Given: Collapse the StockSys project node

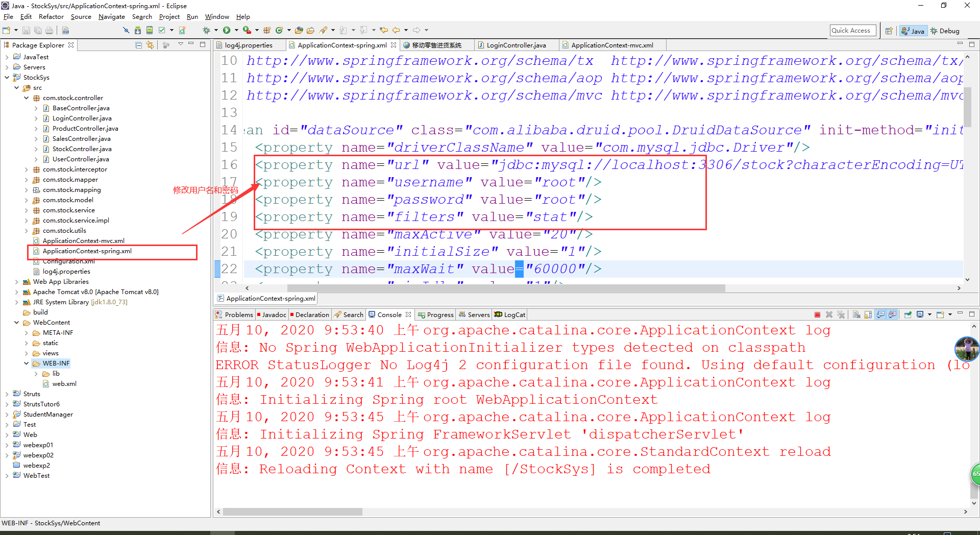Looking at the screenshot, I should [7, 78].
